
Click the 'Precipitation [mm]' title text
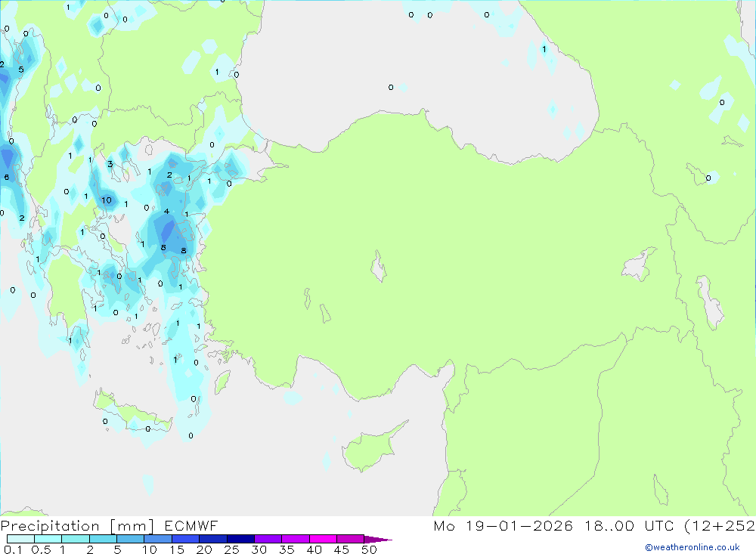78,526
